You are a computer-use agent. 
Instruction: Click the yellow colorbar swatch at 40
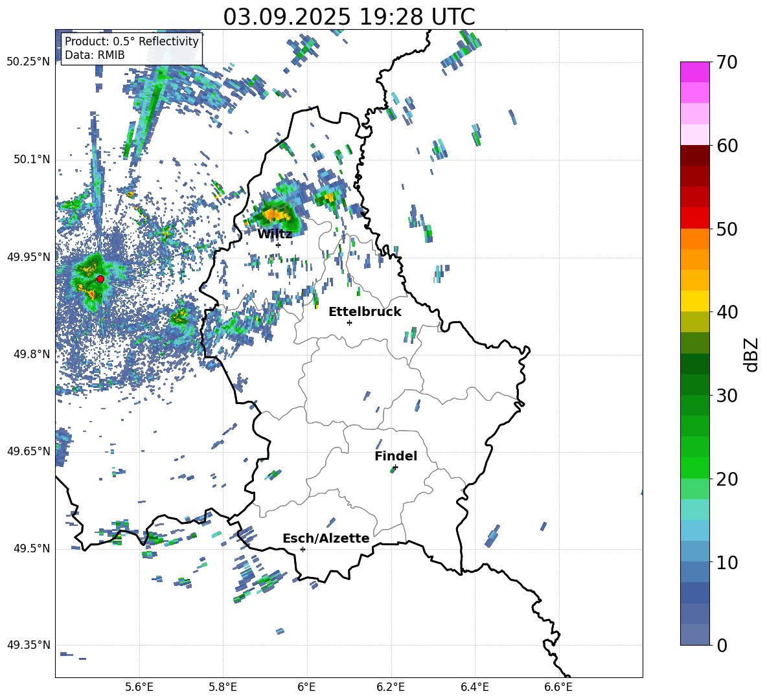point(694,301)
